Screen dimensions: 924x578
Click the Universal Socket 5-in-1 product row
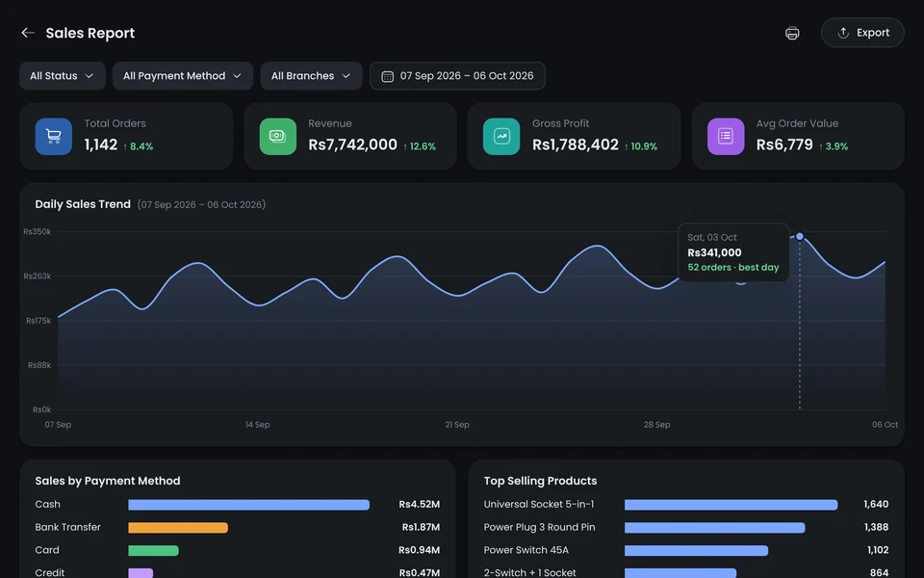(x=686, y=504)
